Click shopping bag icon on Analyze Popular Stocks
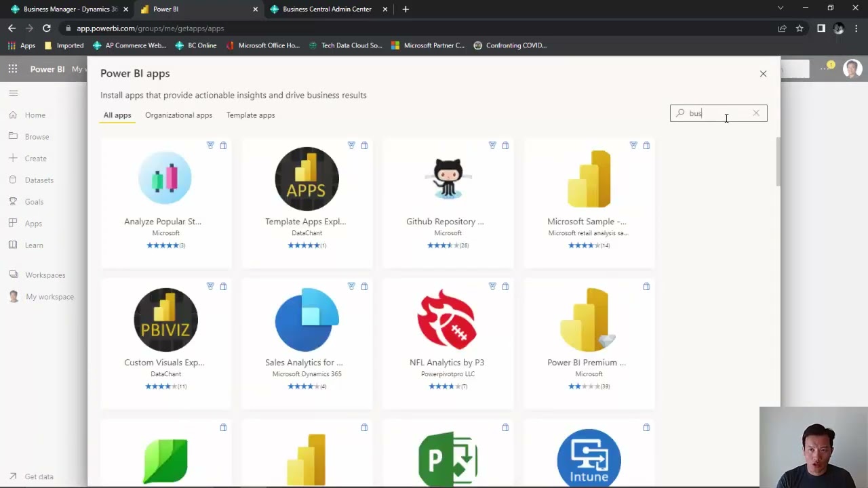 tap(223, 145)
